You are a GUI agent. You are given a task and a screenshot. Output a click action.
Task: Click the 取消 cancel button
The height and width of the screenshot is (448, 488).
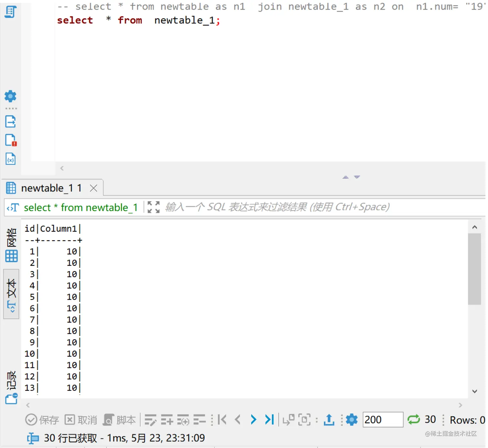(x=81, y=420)
